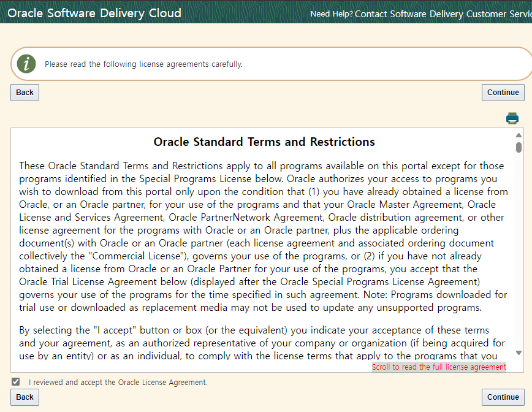
Task: Click the 'Scroll to read the full license agreement' text
Action: click(x=439, y=367)
